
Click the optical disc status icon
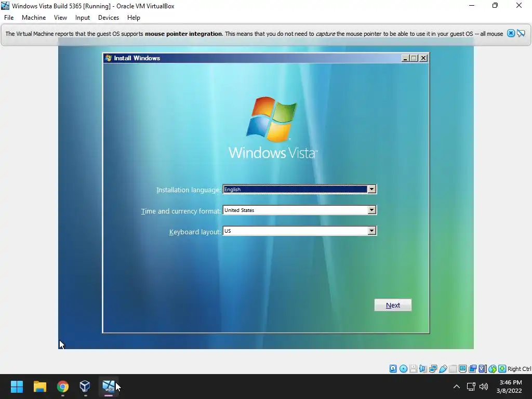[403, 368]
